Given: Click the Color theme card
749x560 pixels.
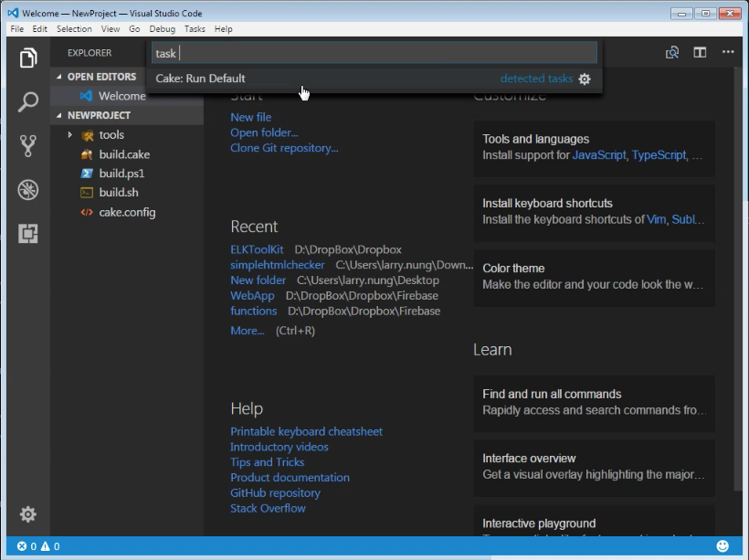Looking at the screenshot, I should click(x=595, y=278).
